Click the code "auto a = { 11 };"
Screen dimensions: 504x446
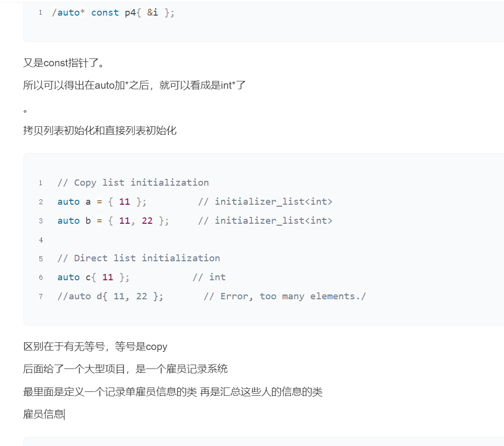click(x=102, y=202)
